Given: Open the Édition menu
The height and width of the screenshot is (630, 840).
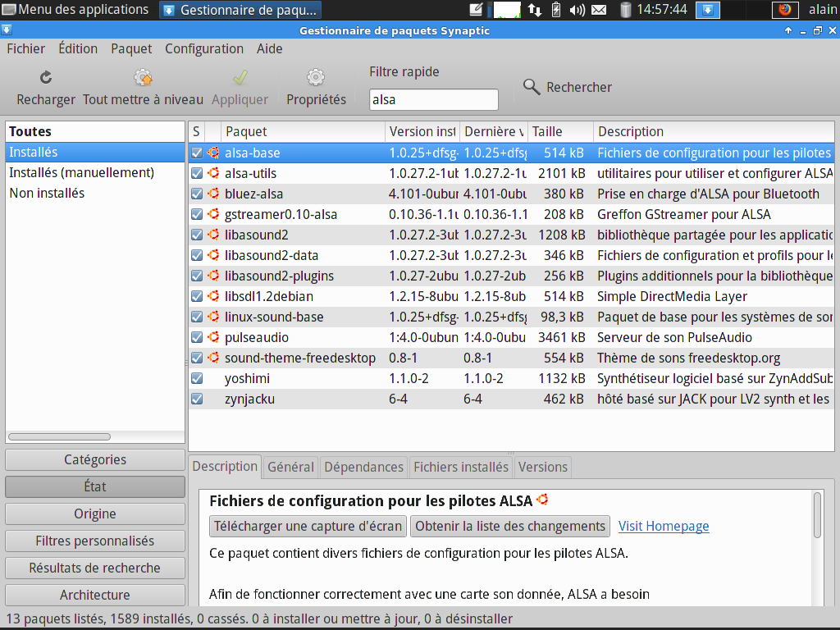Looking at the screenshot, I should point(78,48).
